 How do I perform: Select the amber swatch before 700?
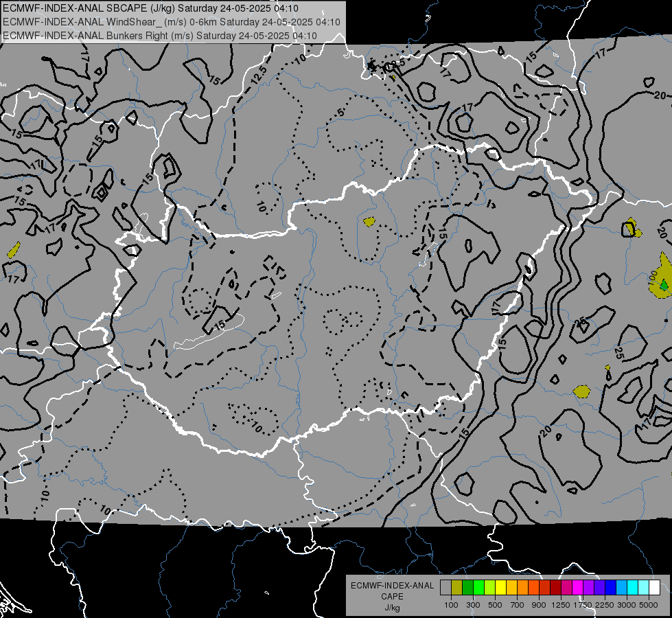(511, 587)
